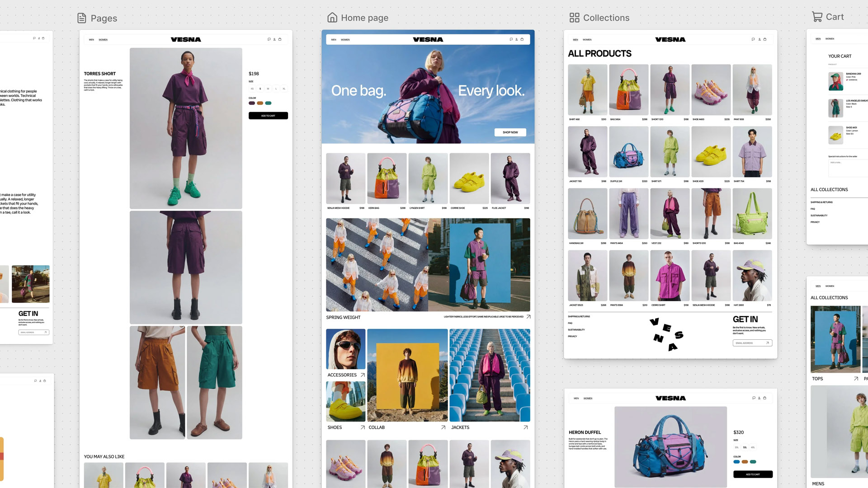Click arrow icon beside Spring Weight caption
The image size is (868, 488).
pyautogui.click(x=528, y=317)
